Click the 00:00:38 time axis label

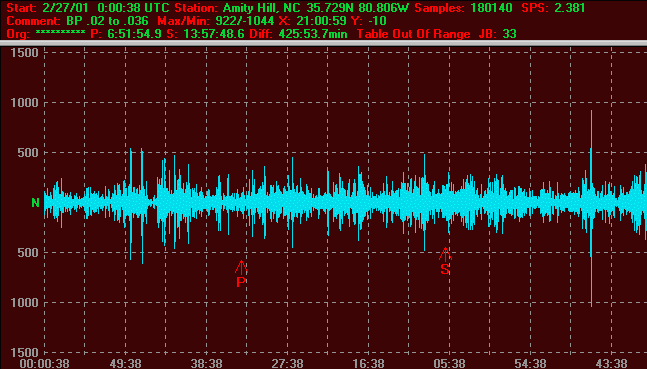(x=45, y=364)
